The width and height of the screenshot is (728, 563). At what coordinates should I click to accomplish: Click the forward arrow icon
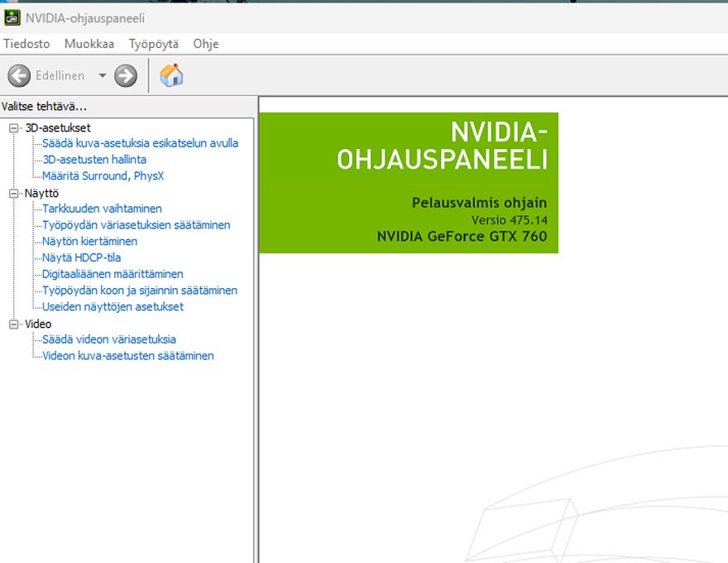(x=126, y=75)
